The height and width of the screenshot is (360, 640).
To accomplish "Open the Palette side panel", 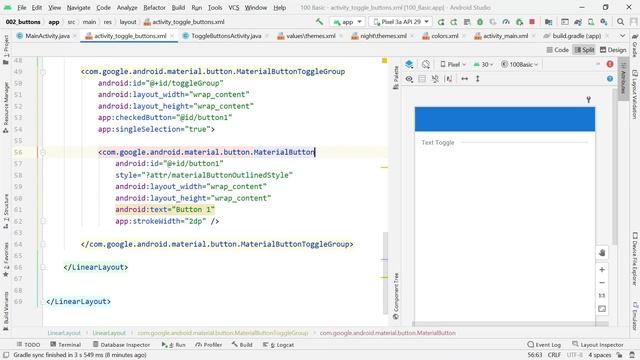I will 396,78.
